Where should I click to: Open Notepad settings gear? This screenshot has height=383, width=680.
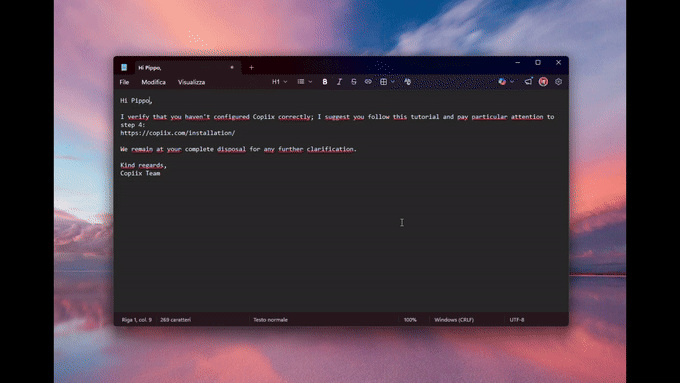pos(558,82)
